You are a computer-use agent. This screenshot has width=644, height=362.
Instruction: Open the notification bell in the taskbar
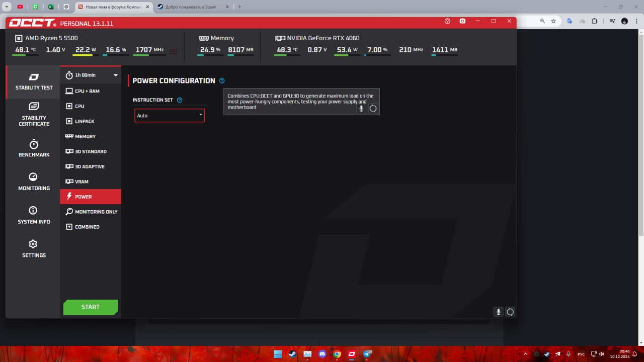pos(635,354)
